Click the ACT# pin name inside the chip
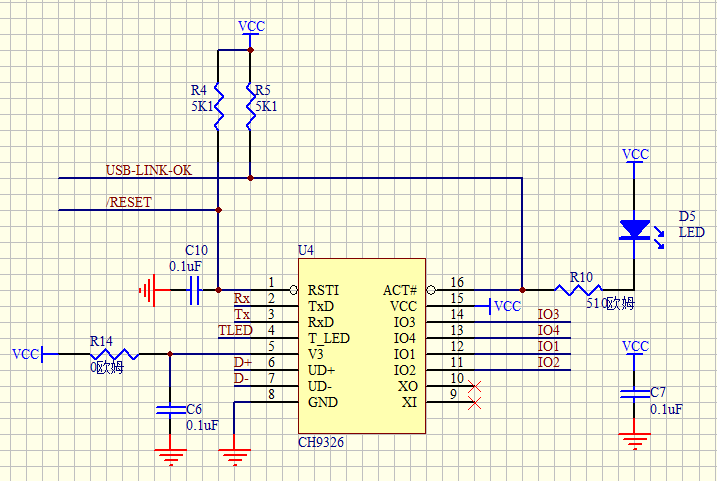The height and width of the screenshot is (481, 717). [400, 290]
